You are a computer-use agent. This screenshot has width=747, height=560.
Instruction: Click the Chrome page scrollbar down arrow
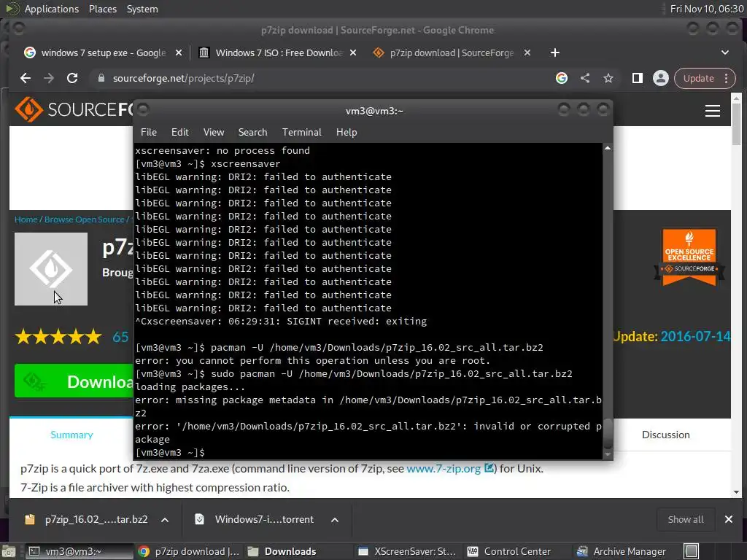(x=737, y=492)
